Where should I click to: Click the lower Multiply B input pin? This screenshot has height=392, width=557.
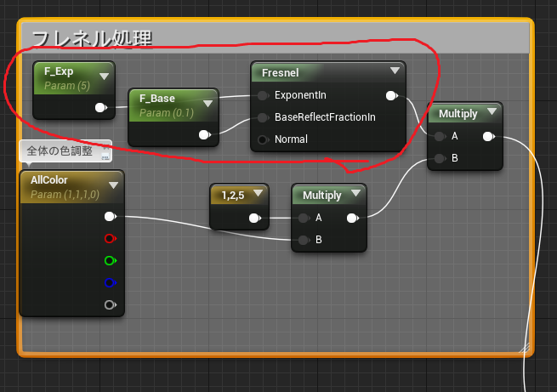tap(304, 241)
